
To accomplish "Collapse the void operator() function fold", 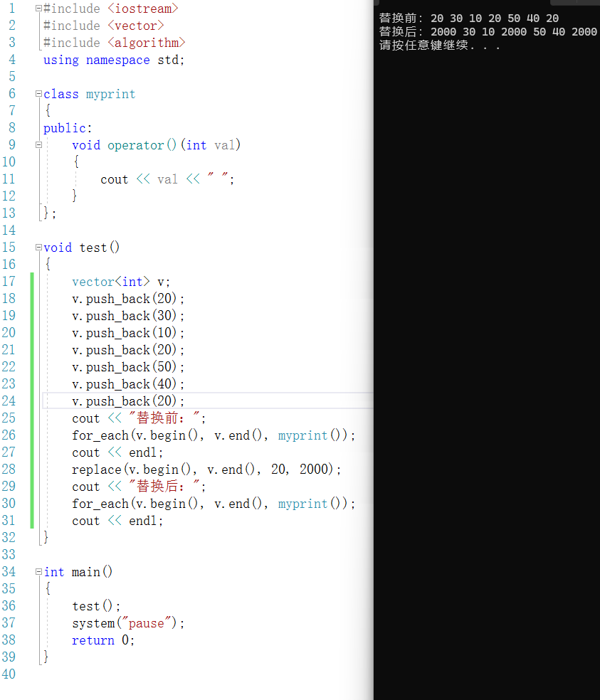I will [38, 144].
